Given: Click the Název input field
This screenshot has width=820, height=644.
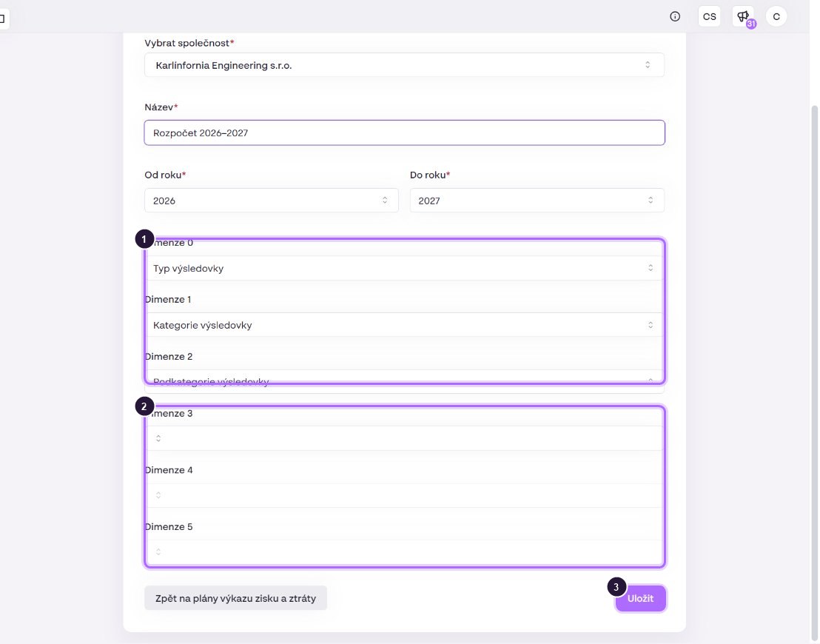Looking at the screenshot, I should point(404,133).
